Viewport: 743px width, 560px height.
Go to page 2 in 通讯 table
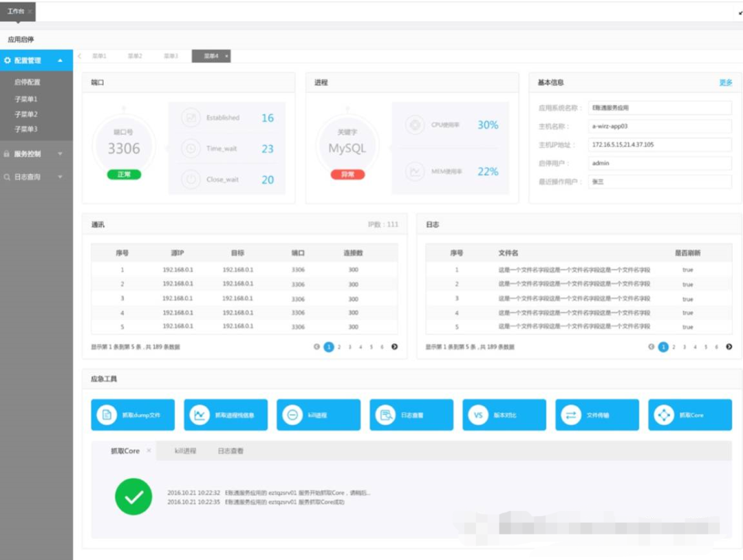[x=339, y=347]
